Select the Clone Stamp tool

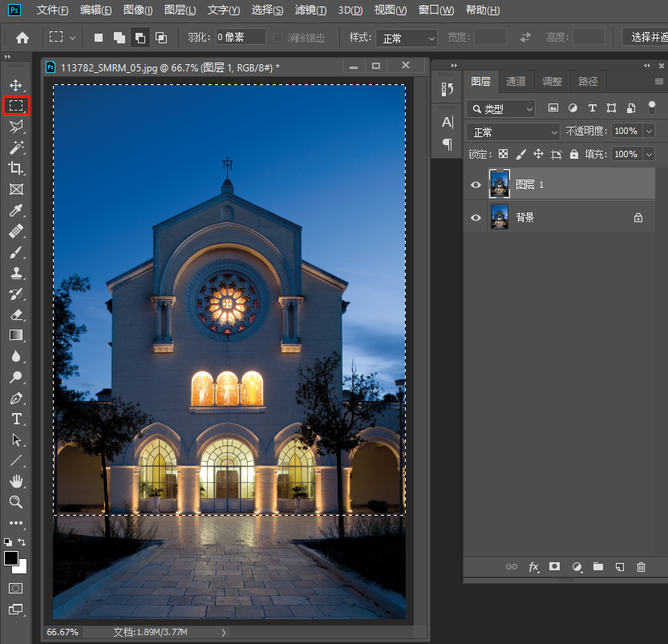16,273
